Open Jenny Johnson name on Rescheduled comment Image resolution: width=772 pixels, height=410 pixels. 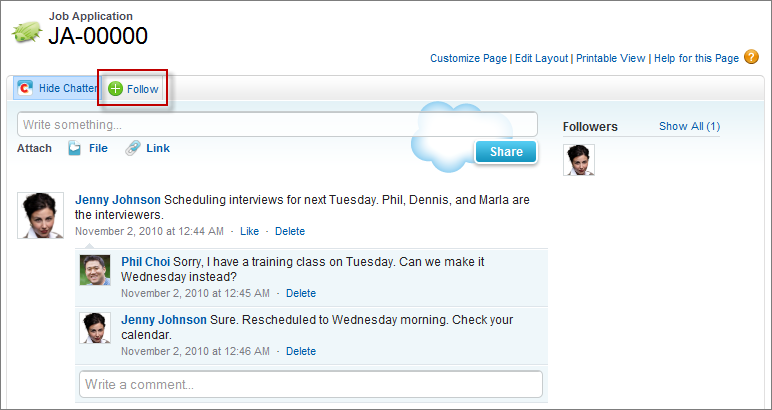point(164,319)
